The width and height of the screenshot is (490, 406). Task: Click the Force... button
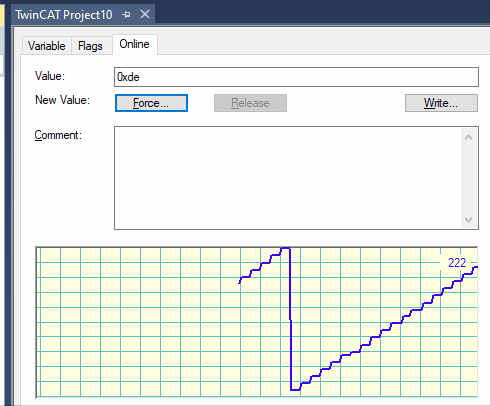[151, 103]
